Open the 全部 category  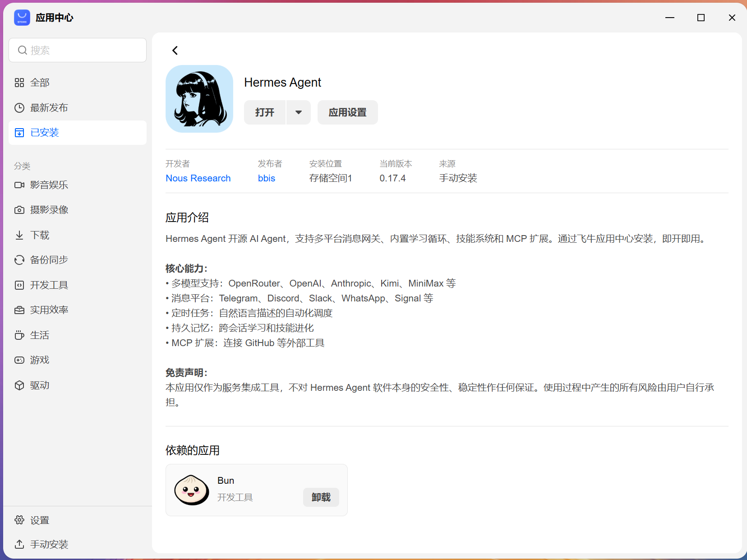tap(78, 83)
